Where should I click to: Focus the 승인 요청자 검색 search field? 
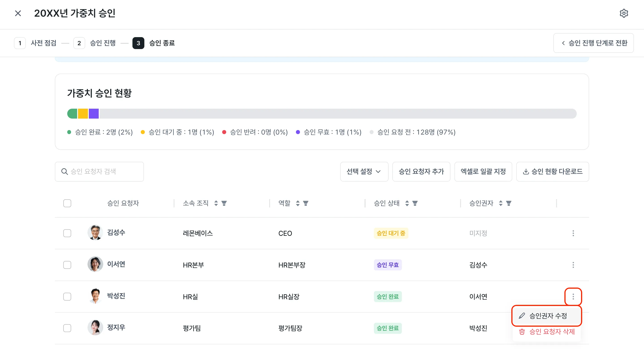(x=99, y=171)
